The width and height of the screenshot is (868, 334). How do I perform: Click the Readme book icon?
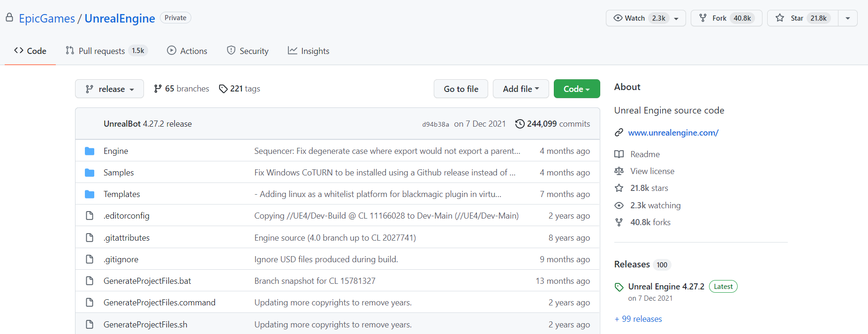pyautogui.click(x=619, y=154)
